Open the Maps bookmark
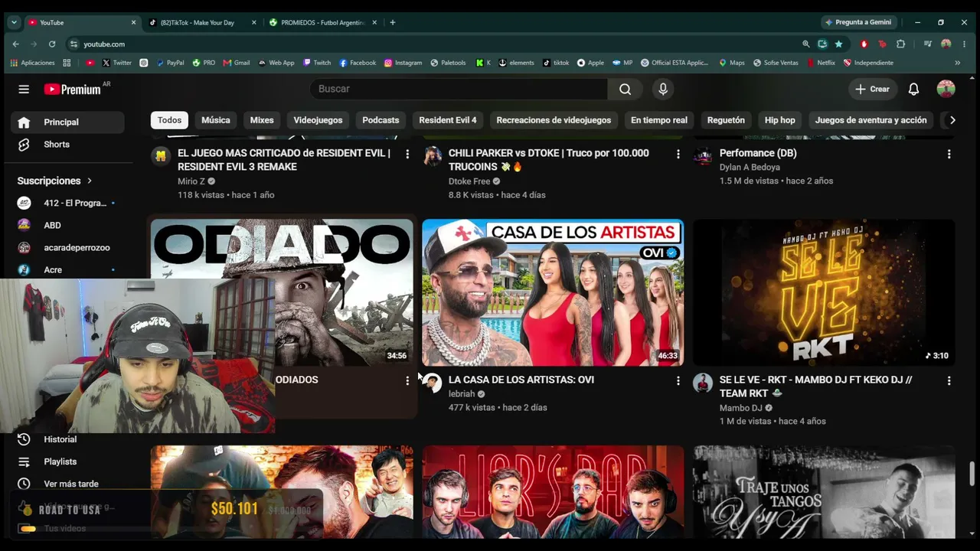 point(732,63)
